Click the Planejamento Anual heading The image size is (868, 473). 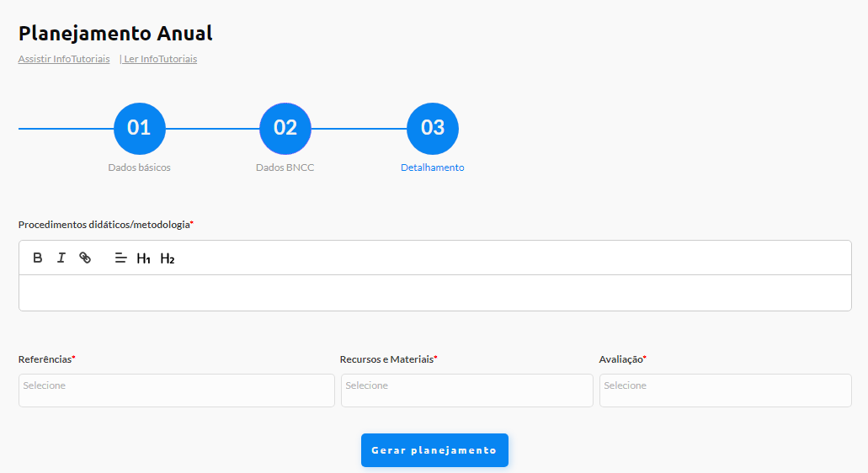coord(115,33)
